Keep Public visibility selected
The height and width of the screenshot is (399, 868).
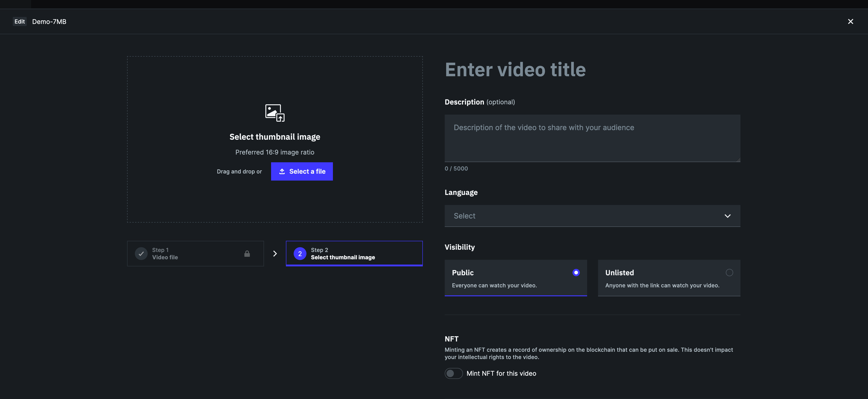[x=515, y=278]
